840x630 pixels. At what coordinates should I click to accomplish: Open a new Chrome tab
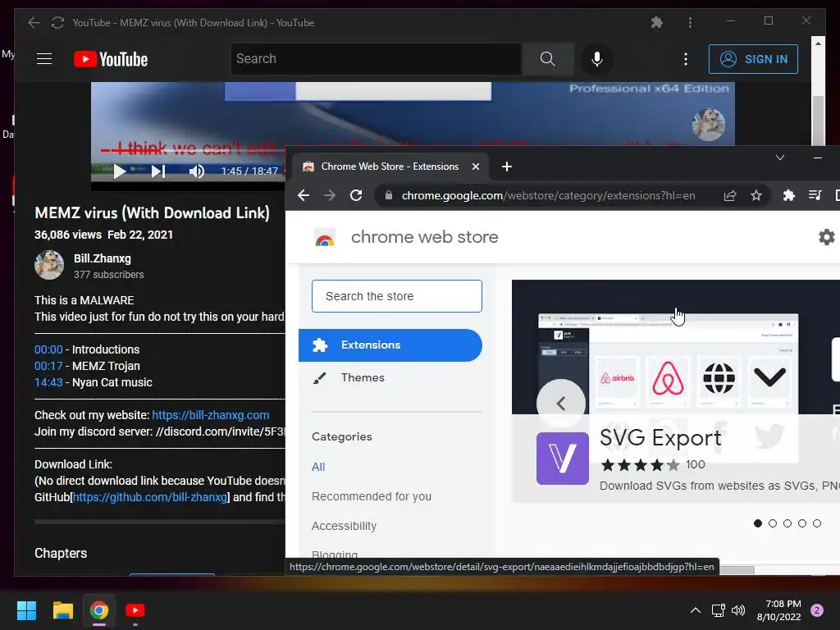coord(507,167)
